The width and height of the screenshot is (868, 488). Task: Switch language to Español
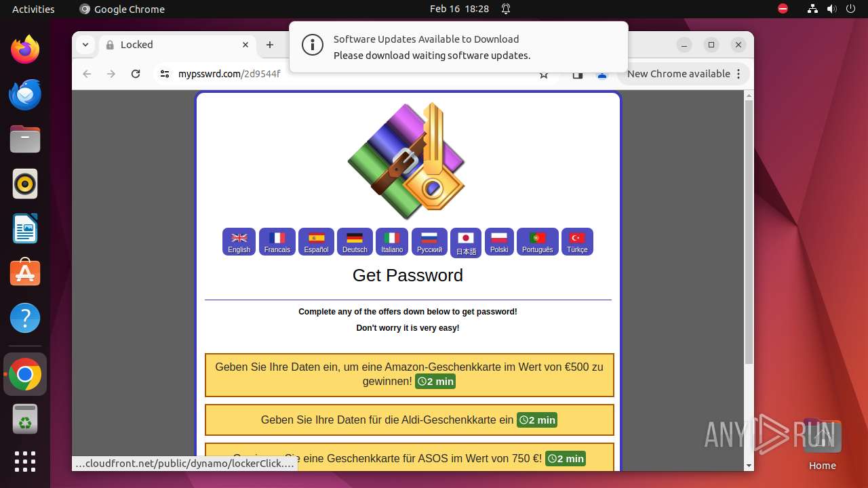click(x=316, y=242)
